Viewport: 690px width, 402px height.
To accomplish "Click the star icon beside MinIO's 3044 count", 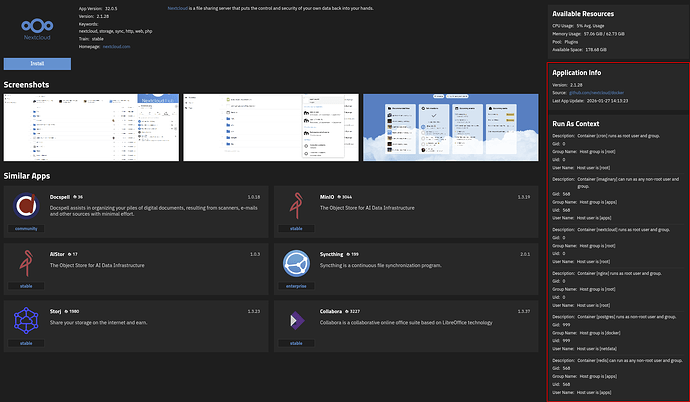I will (x=339, y=197).
